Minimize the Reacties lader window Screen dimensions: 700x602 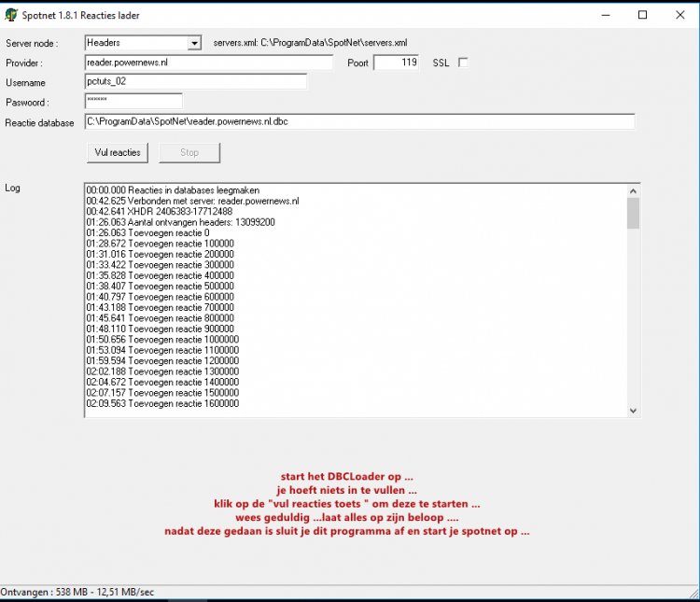(599, 15)
